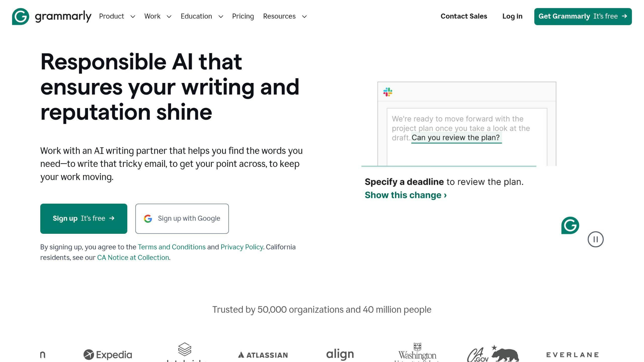This screenshot has width=644, height=362.
Task: Open the Education dropdown menu
Action: pyautogui.click(x=202, y=16)
